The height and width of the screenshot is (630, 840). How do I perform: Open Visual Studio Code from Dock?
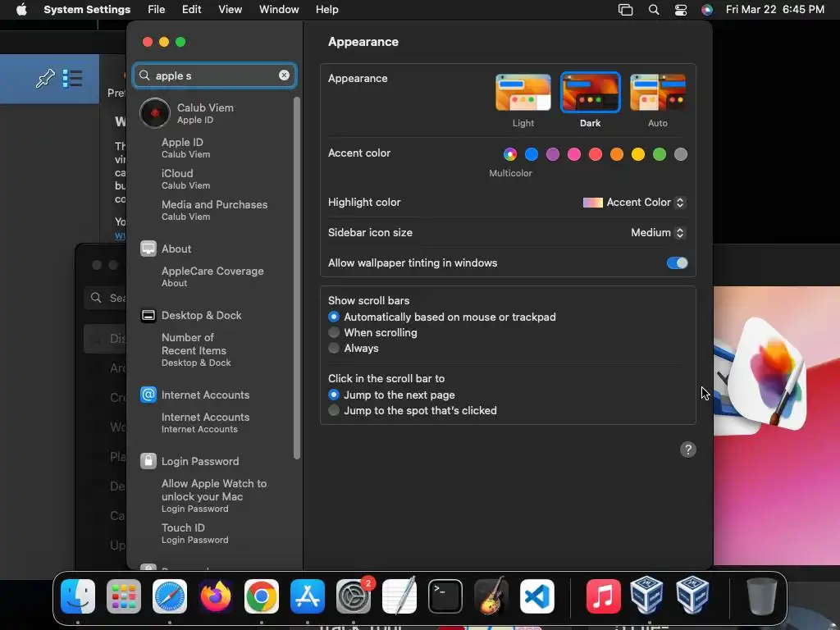[x=536, y=596]
